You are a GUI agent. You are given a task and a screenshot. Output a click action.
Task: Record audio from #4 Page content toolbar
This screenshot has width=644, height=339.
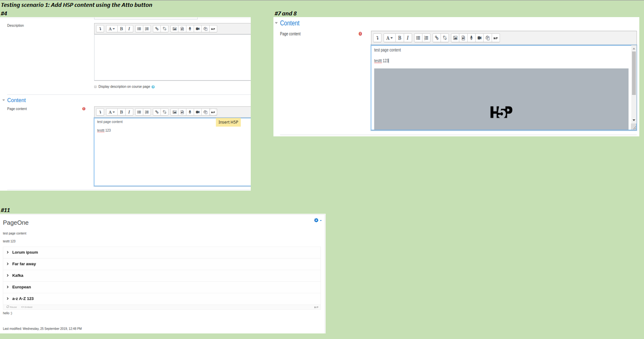(190, 112)
